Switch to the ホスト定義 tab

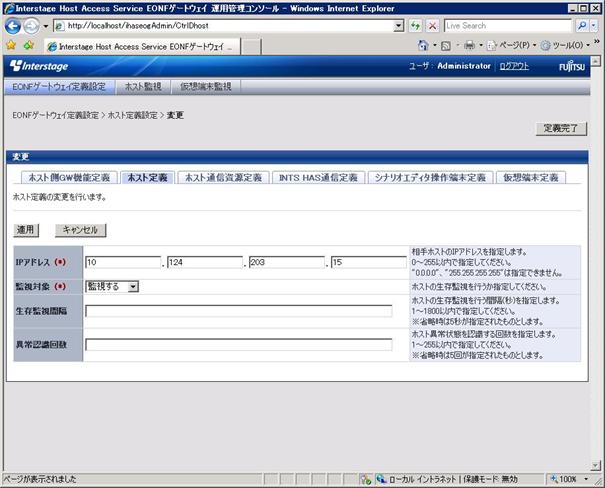[147, 177]
